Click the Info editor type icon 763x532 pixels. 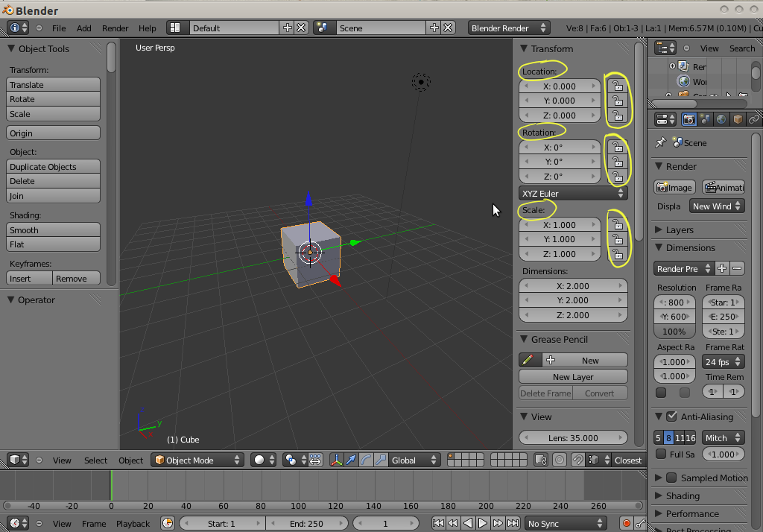coord(18,28)
